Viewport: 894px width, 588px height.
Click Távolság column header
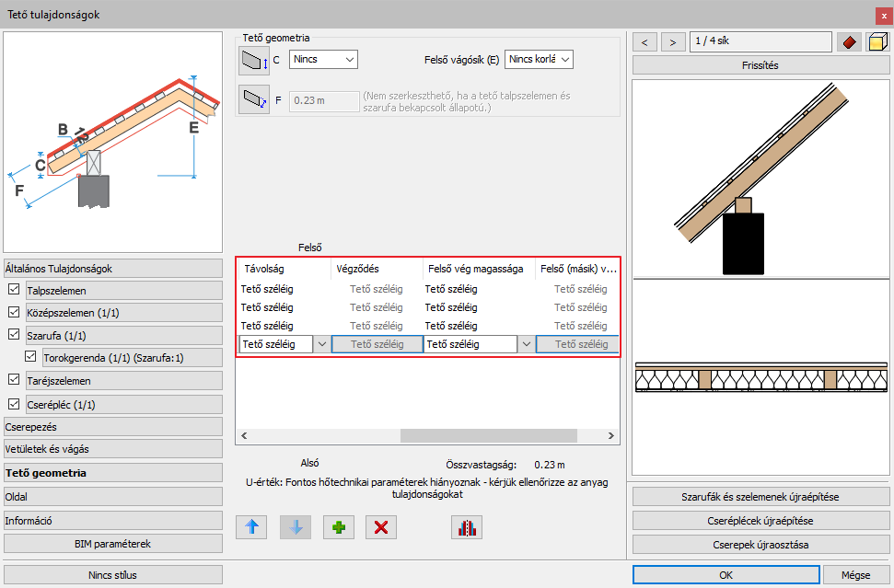point(284,269)
